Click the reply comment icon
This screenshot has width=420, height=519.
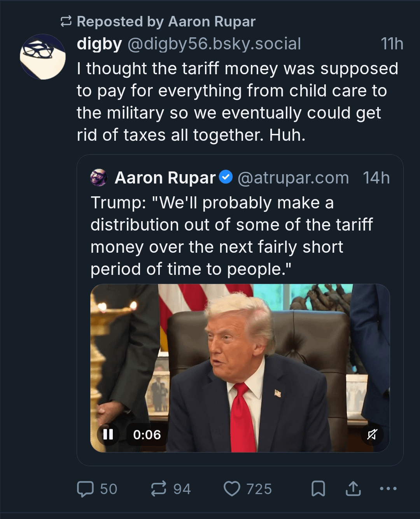pos(86,489)
